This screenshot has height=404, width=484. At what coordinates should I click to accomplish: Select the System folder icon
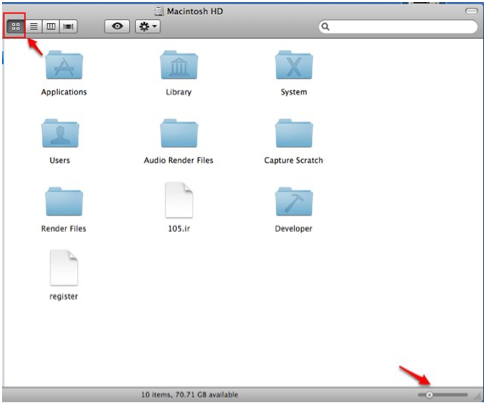(294, 65)
